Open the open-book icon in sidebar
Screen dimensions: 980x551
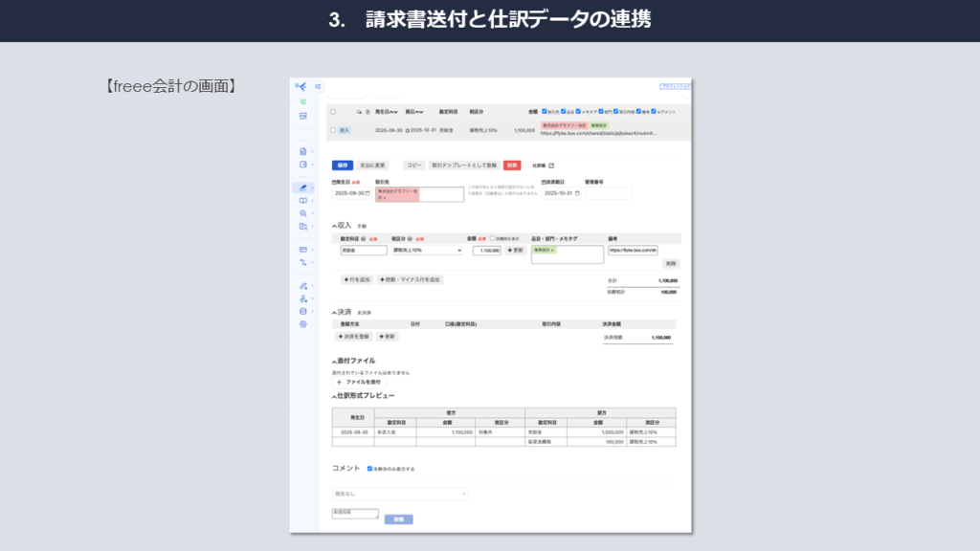coord(303,201)
